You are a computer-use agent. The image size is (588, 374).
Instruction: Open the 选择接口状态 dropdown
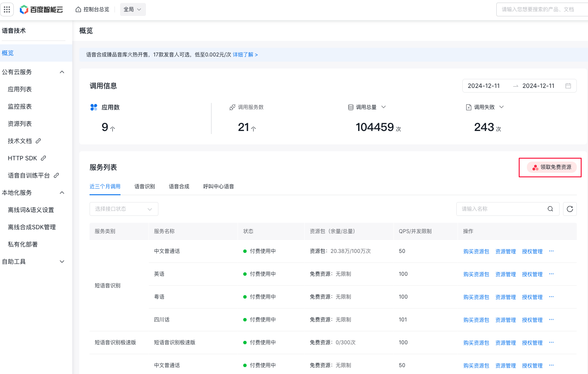tap(124, 209)
